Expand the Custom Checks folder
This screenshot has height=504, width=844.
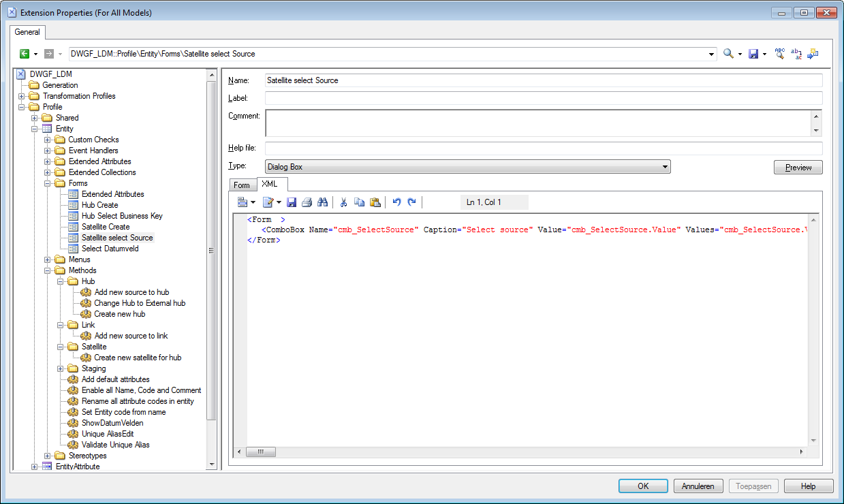(48, 140)
